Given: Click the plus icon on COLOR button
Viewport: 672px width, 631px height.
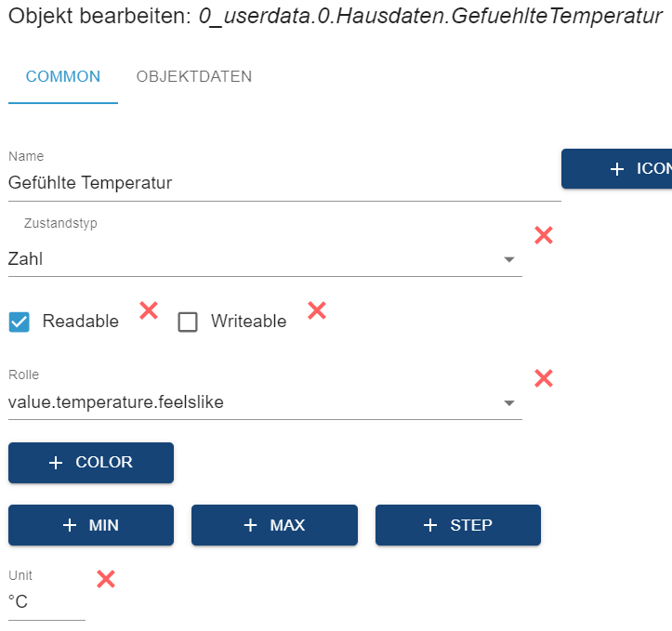Looking at the screenshot, I should 56,463.
